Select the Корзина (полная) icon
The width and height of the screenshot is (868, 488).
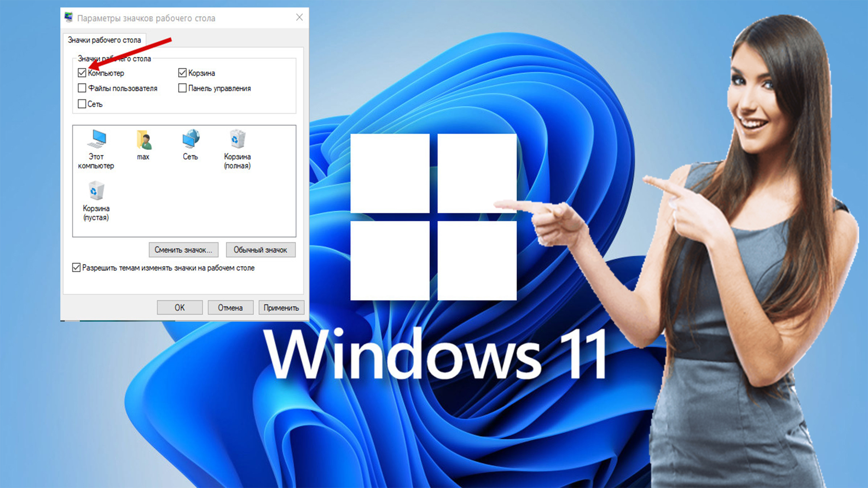pos(237,139)
